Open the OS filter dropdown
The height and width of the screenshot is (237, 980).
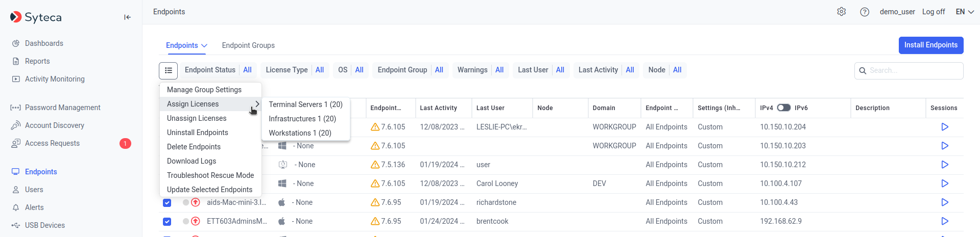pos(351,70)
